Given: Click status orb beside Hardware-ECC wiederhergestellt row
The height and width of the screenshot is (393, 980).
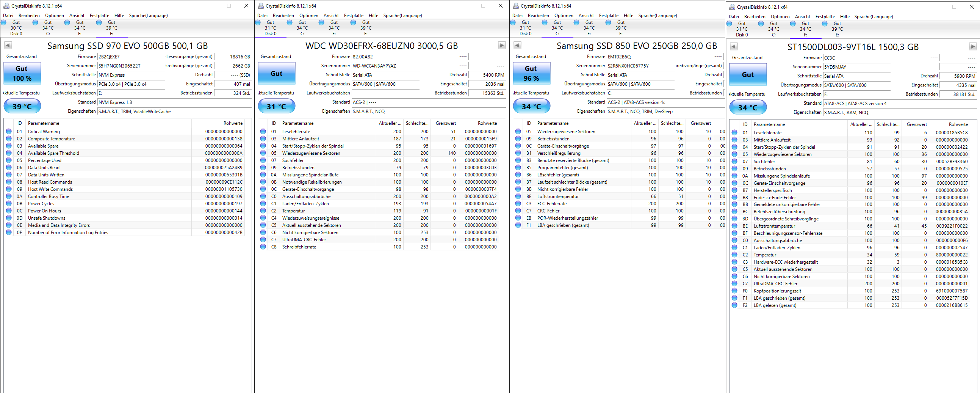Looking at the screenshot, I should 734,262.
